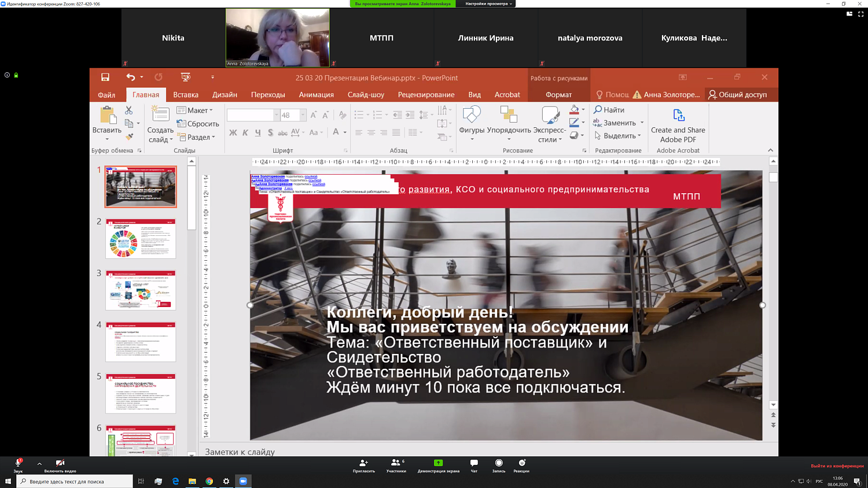Image resolution: width=868 pixels, height=488 pixels.
Task: Open the Файл menu tab
Action: tap(106, 95)
